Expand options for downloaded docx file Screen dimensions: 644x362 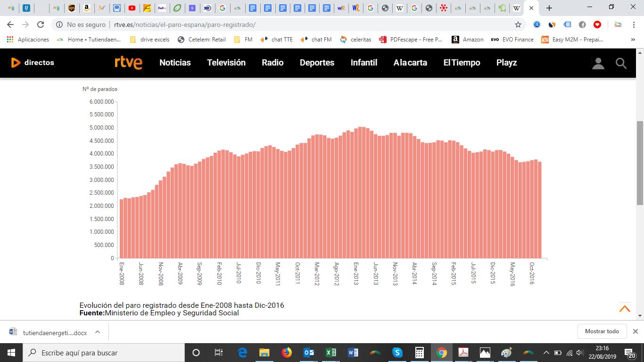point(98,332)
